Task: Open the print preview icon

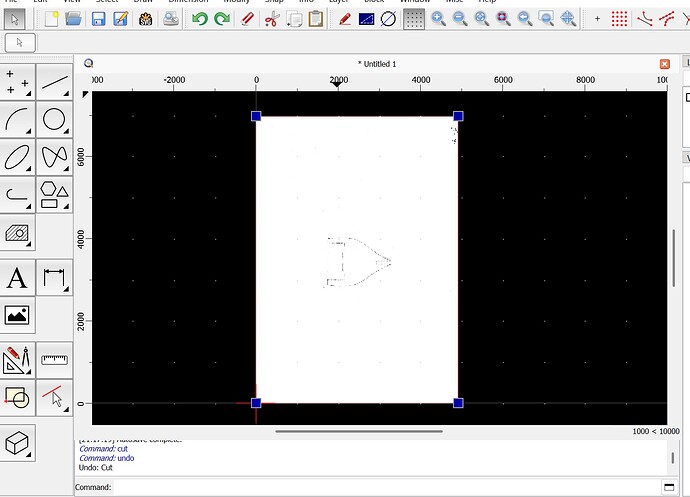Action: point(171,19)
